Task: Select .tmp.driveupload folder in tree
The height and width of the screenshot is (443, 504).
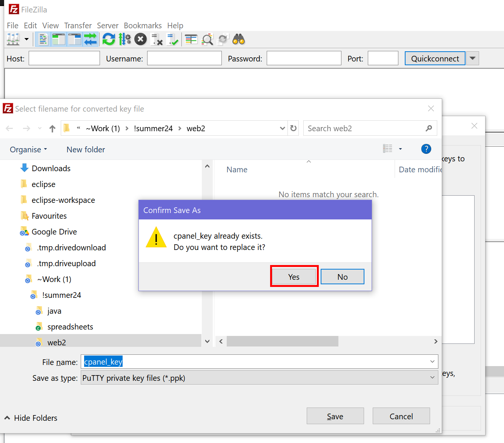Action: coord(66,263)
